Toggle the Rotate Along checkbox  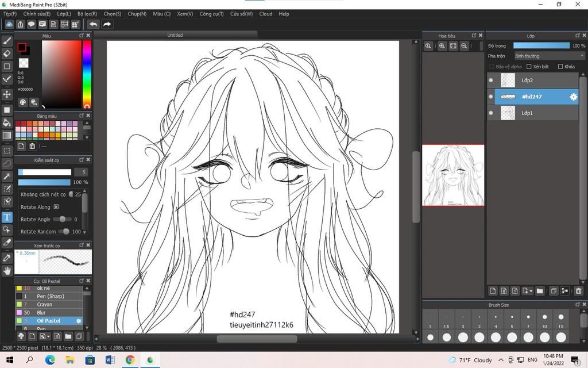(x=56, y=207)
